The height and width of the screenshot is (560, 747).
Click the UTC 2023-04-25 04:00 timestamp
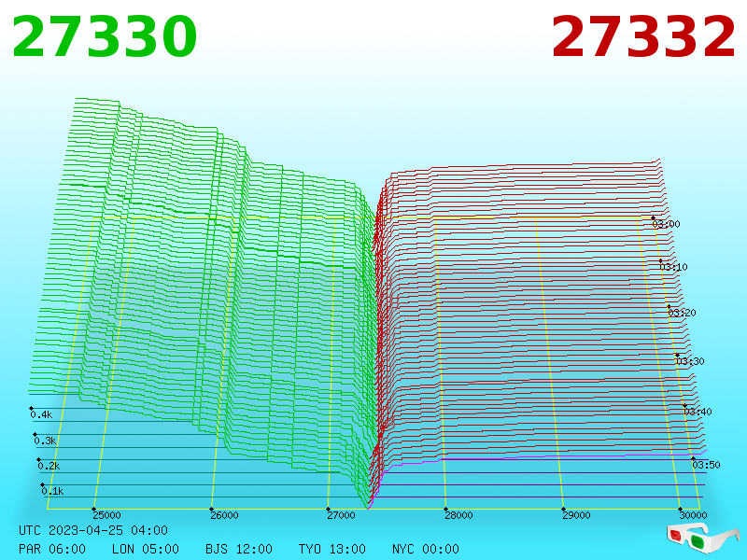(x=93, y=530)
